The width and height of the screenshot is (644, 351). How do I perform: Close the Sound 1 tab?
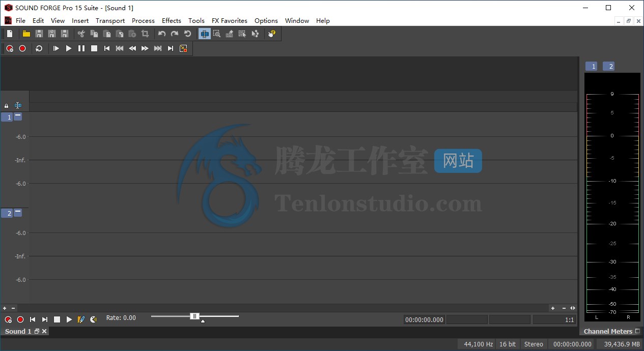point(44,331)
